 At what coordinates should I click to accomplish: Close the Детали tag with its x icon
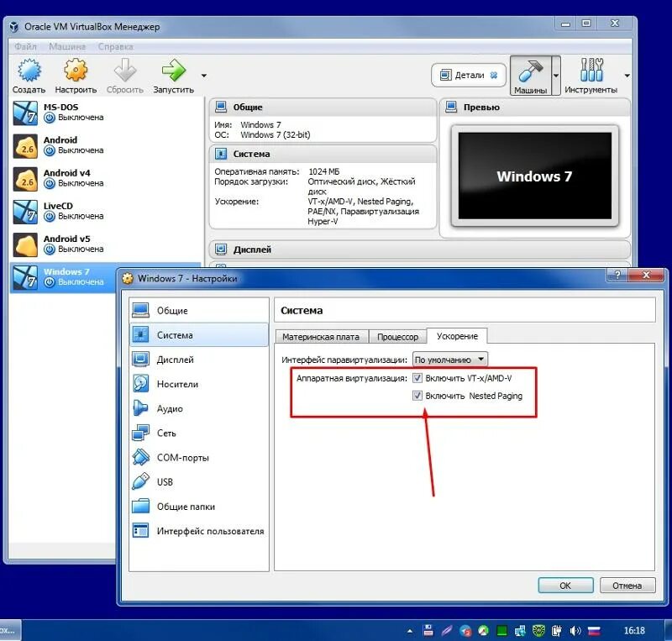[494, 76]
